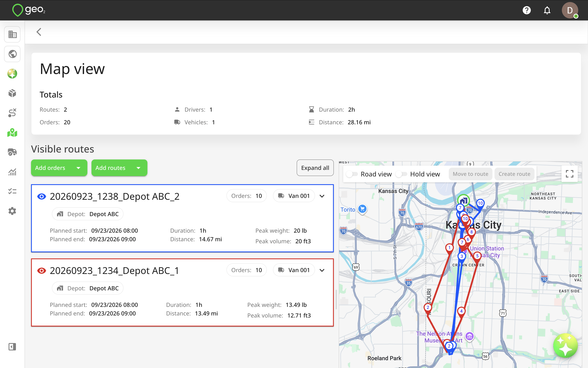The height and width of the screenshot is (368, 588).
Task: Open the notifications bell
Action: click(x=547, y=10)
